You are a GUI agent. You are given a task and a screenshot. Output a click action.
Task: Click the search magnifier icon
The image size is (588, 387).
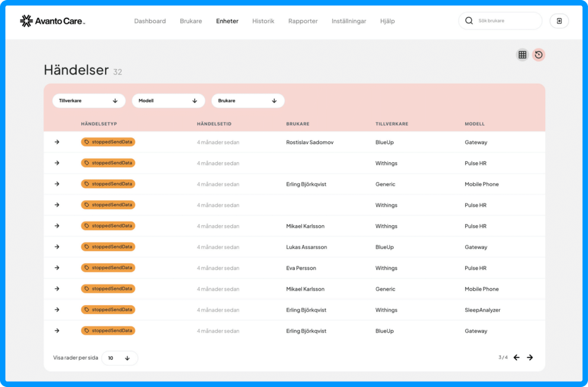[x=469, y=21]
